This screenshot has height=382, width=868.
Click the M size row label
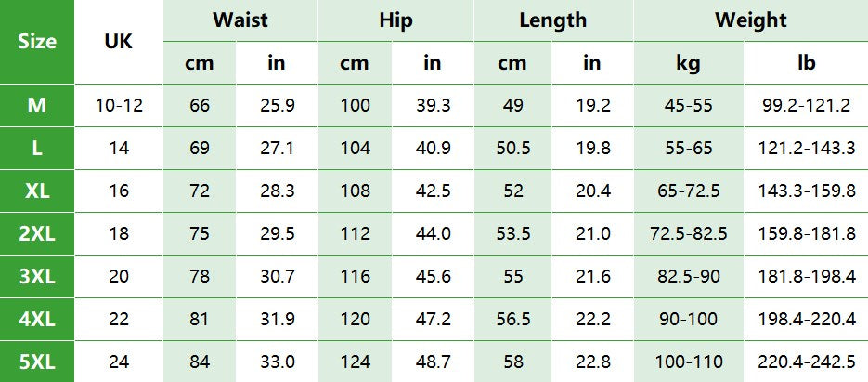(x=37, y=106)
